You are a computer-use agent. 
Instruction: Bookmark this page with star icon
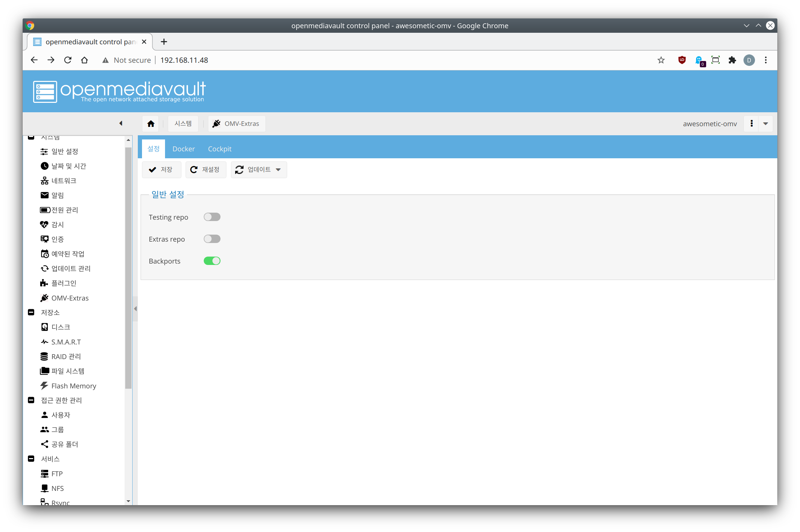(661, 60)
